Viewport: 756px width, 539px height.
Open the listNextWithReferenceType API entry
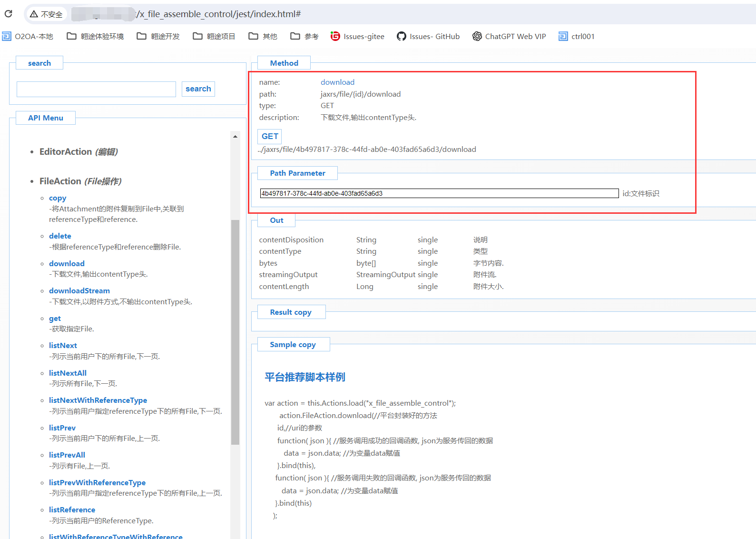pos(98,400)
